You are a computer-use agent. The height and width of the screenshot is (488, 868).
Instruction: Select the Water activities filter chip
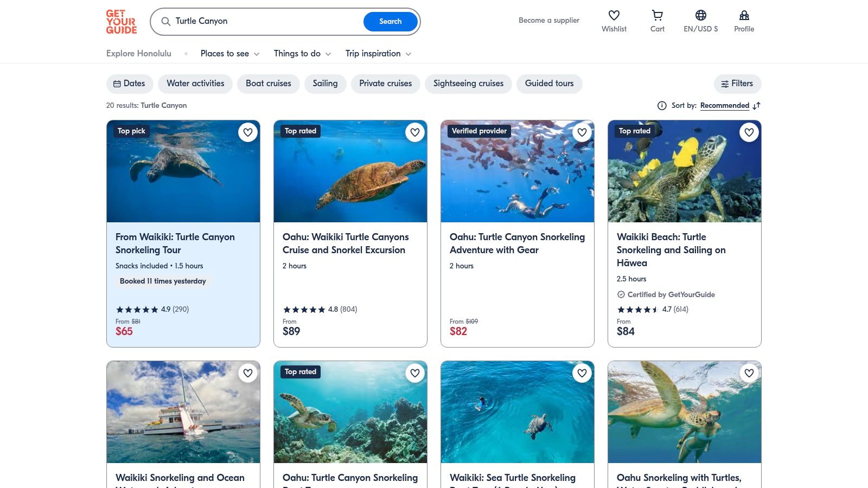[195, 84]
